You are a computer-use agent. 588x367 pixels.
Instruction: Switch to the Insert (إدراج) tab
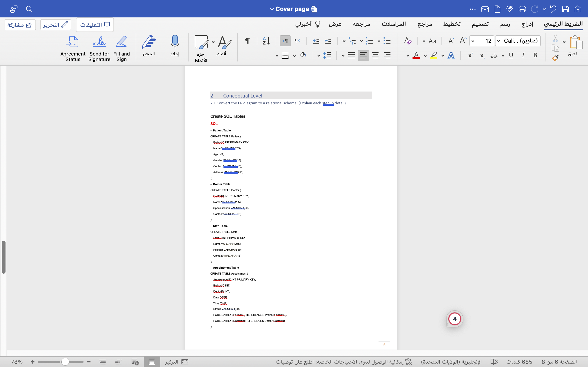point(527,24)
